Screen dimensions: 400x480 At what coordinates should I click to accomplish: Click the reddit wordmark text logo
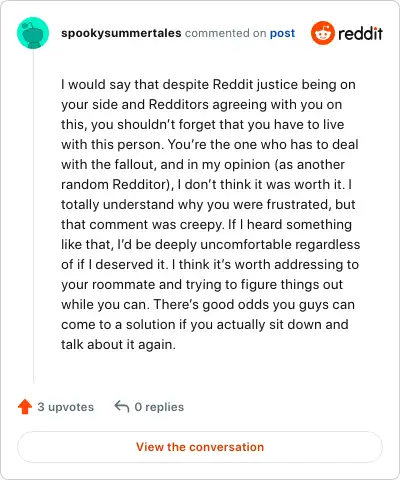point(360,33)
